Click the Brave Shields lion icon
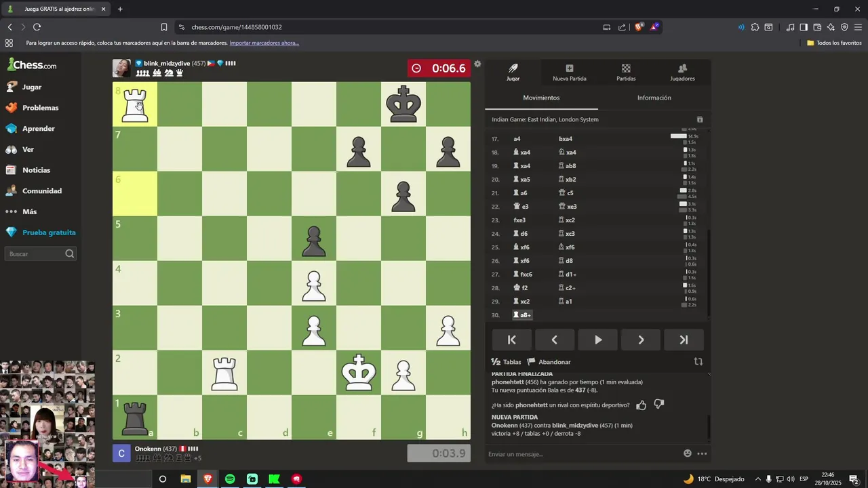This screenshot has width=868, height=488. click(x=639, y=27)
